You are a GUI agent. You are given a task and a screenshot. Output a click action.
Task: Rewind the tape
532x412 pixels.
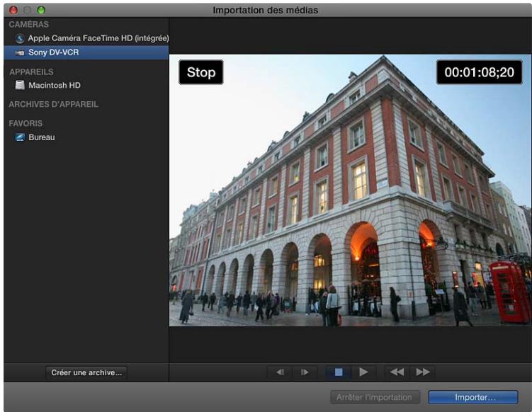tap(397, 372)
